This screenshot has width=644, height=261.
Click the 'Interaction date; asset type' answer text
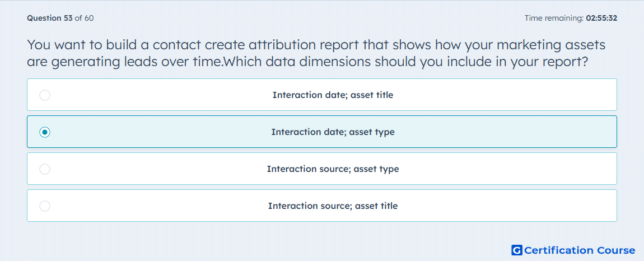tap(333, 132)
